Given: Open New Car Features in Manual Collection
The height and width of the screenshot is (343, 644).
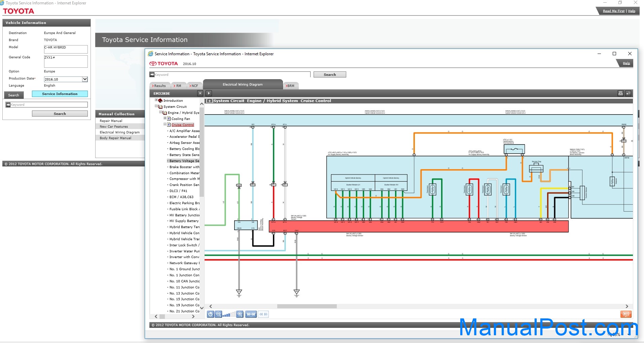Looking at the screenshot, I should point(113,126).
